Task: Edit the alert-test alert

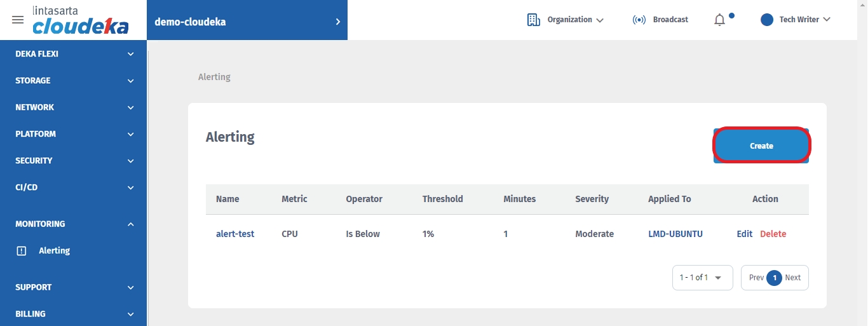Action: tap(744, 234)
